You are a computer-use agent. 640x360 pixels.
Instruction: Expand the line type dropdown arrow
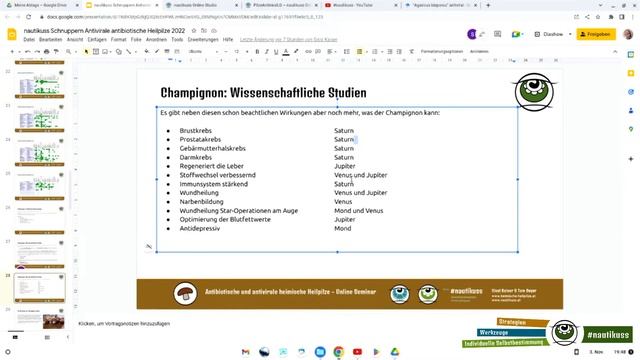coord(136,51)
